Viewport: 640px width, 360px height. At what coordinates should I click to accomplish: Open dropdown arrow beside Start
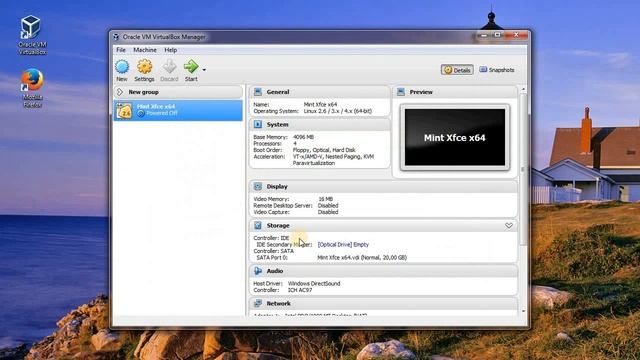click(204, 70)
